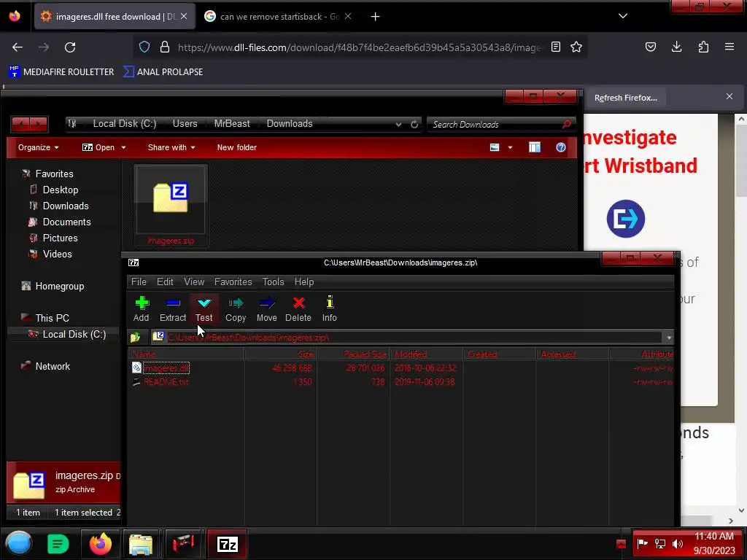
Task: Open the Share with dropdown
Action: pos(171,147)
